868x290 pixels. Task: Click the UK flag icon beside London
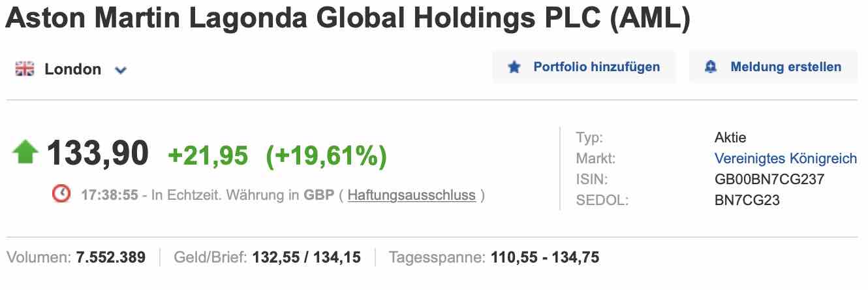pos(25,69)
